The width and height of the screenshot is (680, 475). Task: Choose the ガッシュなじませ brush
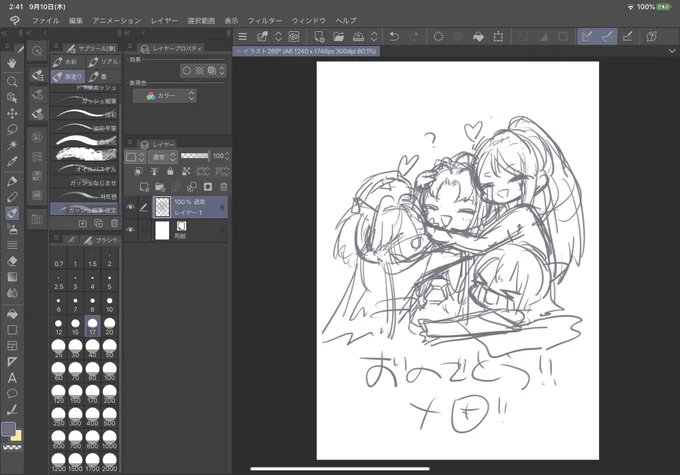84,182
